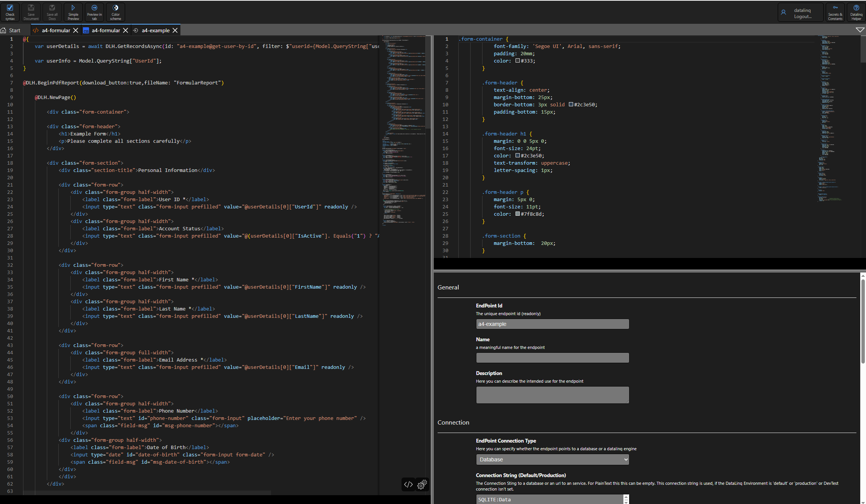
Task: Click the #333 color swatch in CSS
Action: pyautogui.click(x=517, y=61)
